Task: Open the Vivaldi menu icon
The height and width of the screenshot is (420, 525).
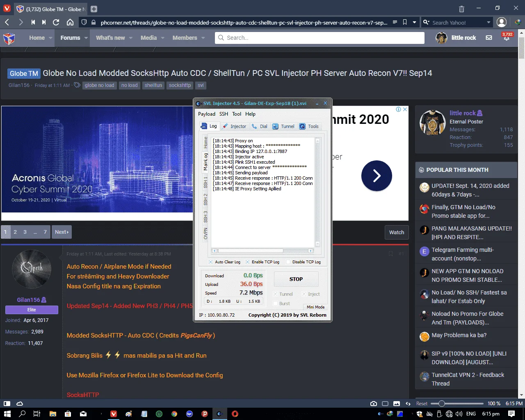Action: click(x=7, y=9)
